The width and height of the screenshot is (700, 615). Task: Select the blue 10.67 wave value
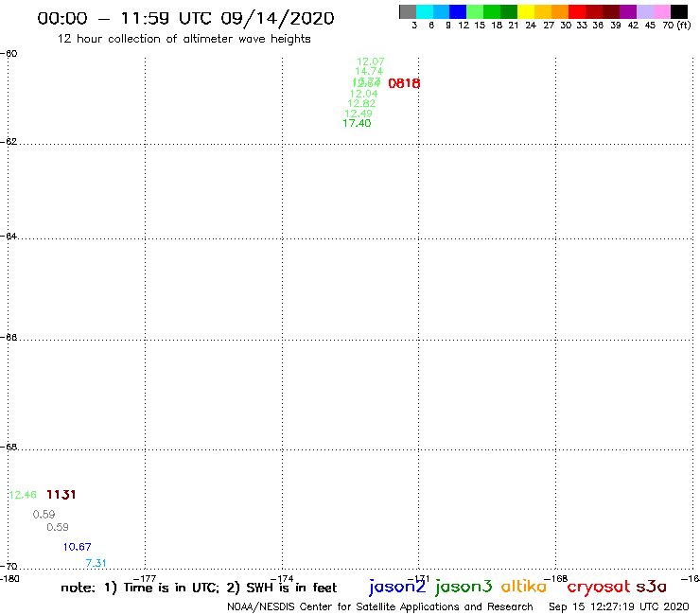point(78,547)
